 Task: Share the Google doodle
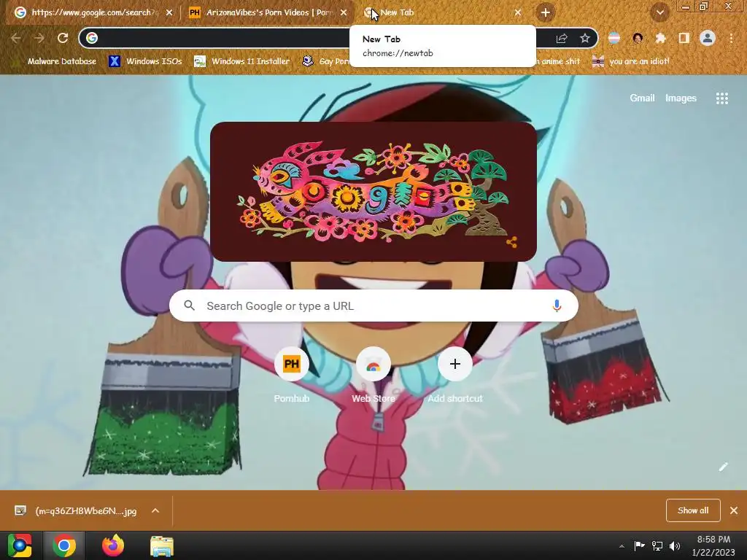tap(511, 242)
